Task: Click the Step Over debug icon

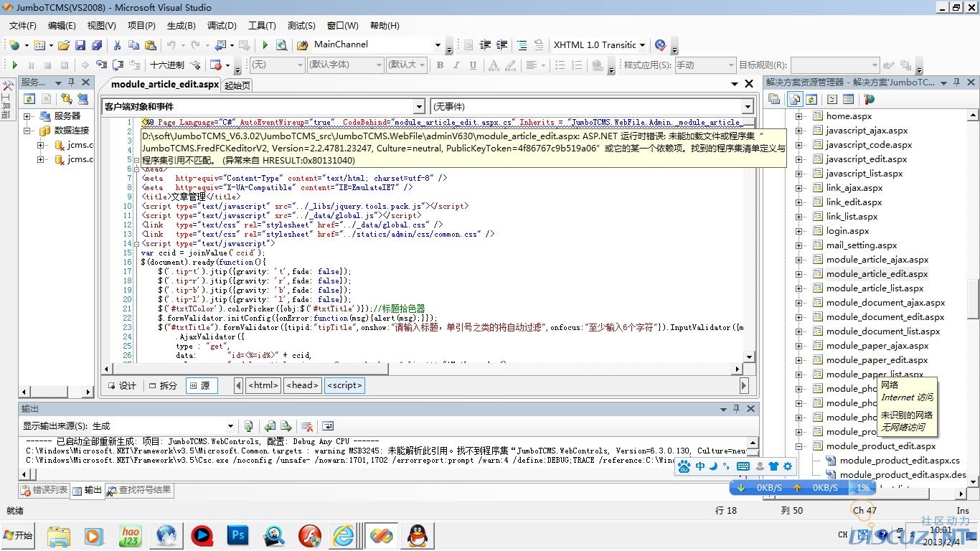Action: 118,65
